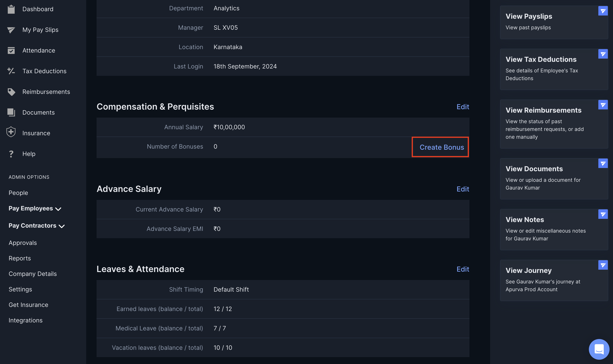Navigate to Insurance section

[x=36, y=133]
